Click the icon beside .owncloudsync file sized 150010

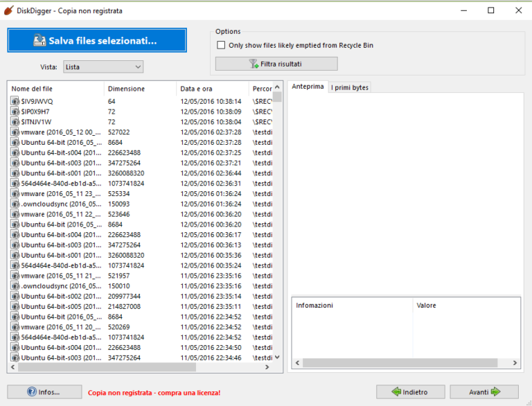(x=15, y=286)
